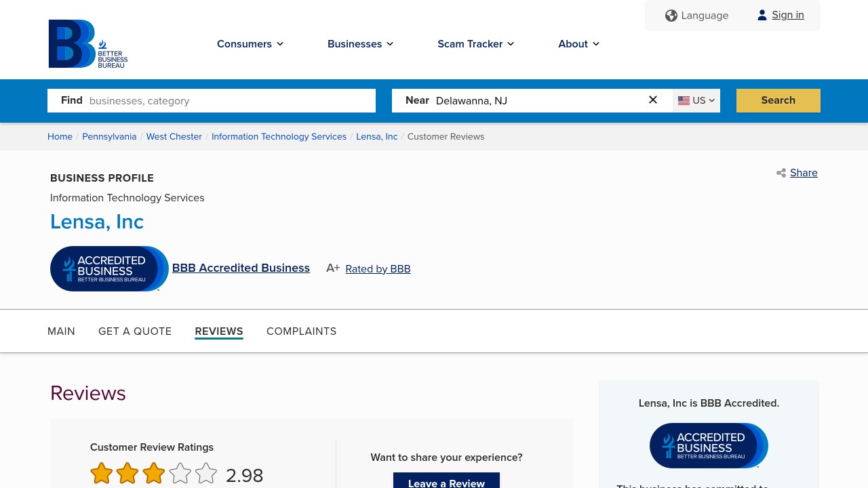Viewport: 868px width, 488px height.
Task: Open the Pennsylvania breadcrumb
Action: click(x=109, y=136)
